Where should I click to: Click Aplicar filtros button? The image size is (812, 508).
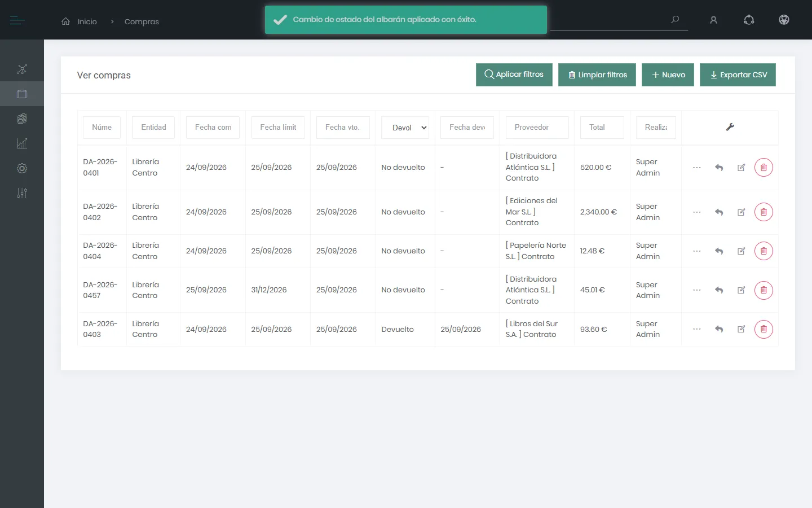[514, 75]
